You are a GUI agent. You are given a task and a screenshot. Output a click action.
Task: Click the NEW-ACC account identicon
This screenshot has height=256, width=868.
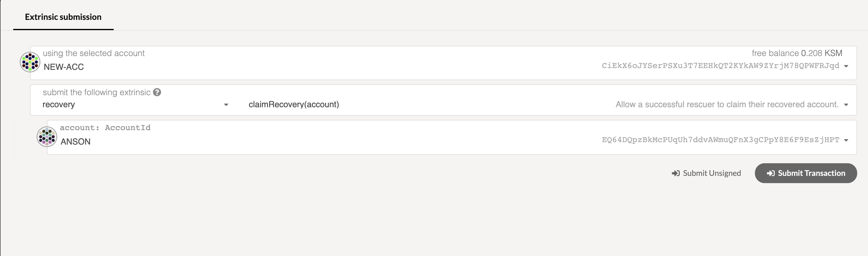click(30, 62)
